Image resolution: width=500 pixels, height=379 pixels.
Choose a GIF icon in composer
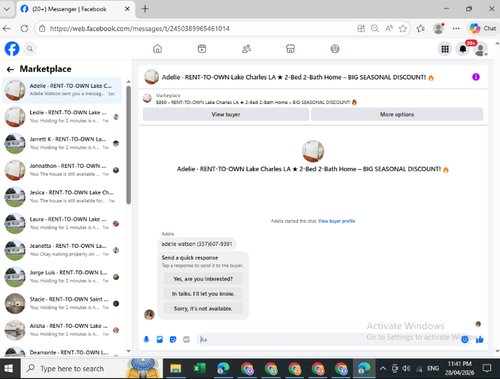click(x=186, y=340)
